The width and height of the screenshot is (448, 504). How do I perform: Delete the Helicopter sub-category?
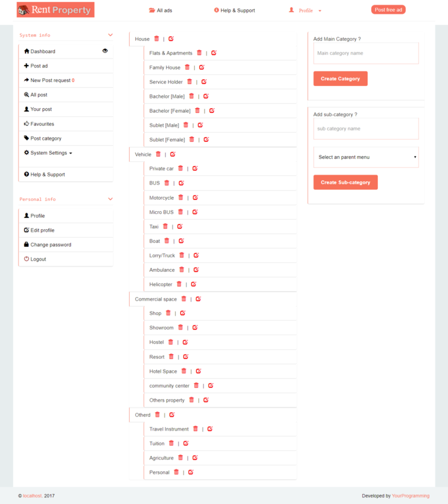pyautogui.click(x=179, y=284)
